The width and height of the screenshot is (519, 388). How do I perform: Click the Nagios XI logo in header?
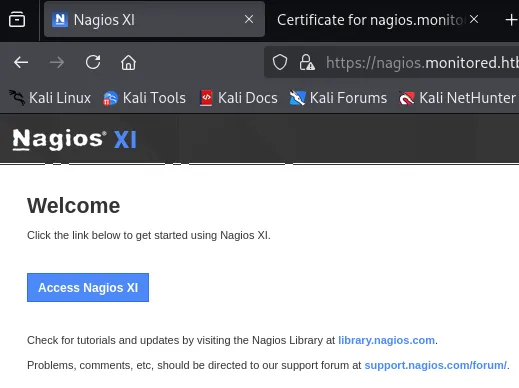[75, 139]
